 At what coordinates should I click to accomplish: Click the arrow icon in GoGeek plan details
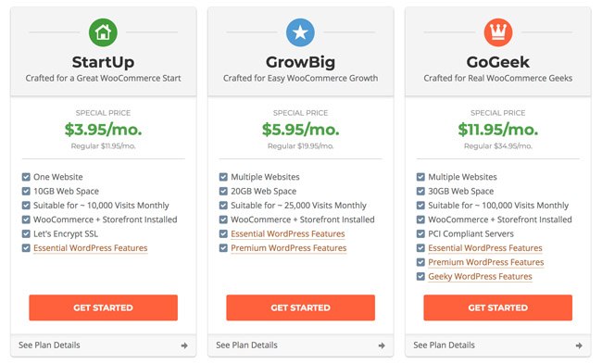[x=579, y=345]
